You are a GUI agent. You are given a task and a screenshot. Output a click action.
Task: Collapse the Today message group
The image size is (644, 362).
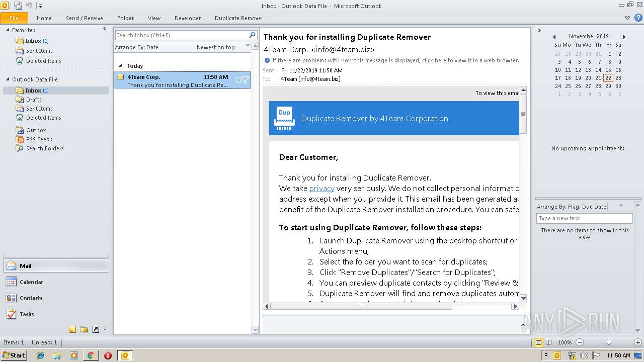tap(120, 66)
